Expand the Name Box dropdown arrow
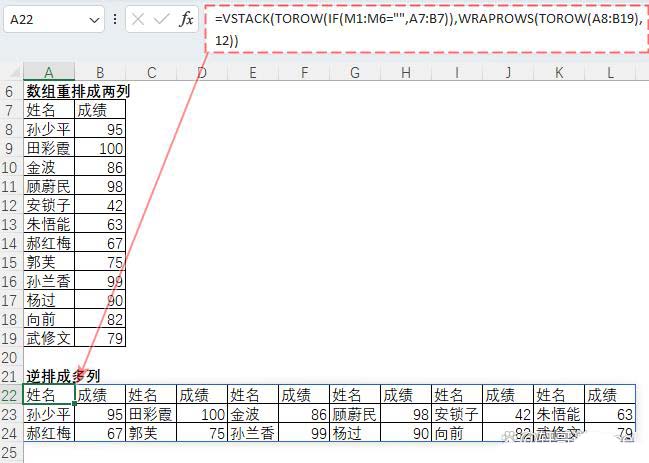Image resolution: width=649 pixels, height=463 pixels. tap(94, 19)
